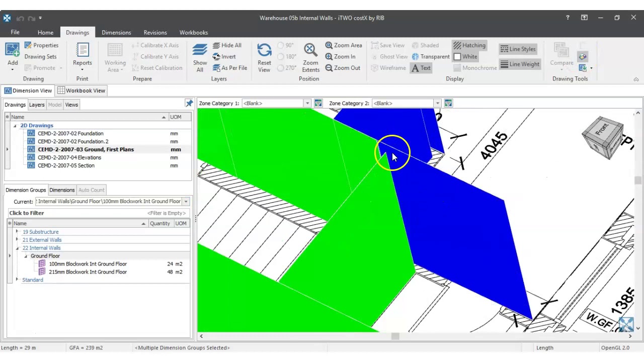Open the Layers panel tab

(37, 105)
